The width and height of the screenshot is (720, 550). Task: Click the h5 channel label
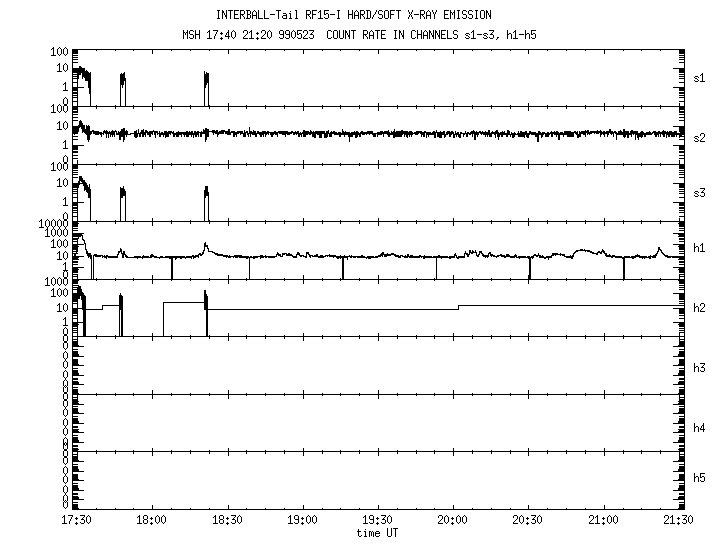pyautogui.click(x=700, y=478)
